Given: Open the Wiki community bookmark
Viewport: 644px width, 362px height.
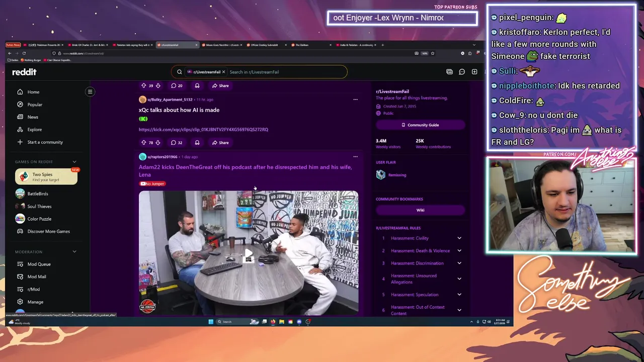Looking at the screenshot, I should [x=420, y=210].
